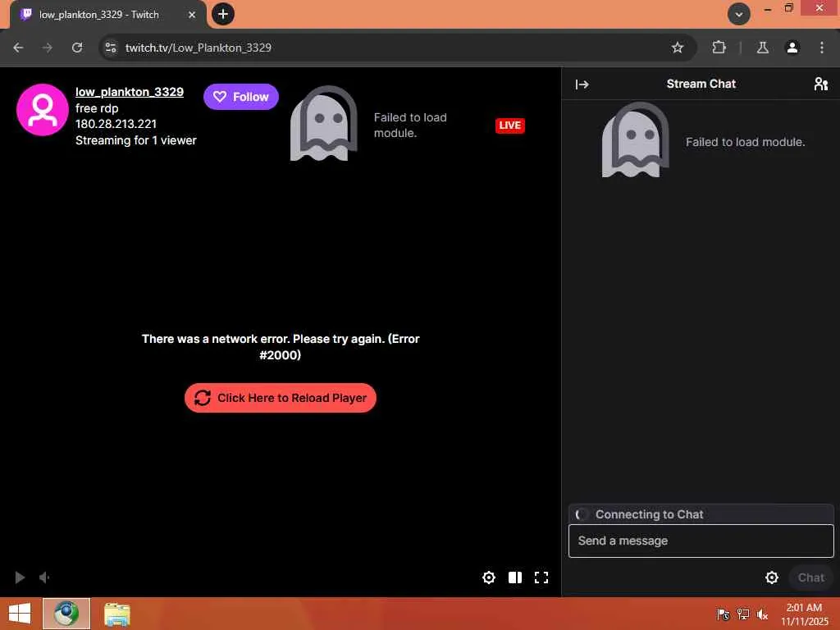This screenshot has height=630, width=840.
Task: Click the free rdp stream title
Action: [97, 108]
